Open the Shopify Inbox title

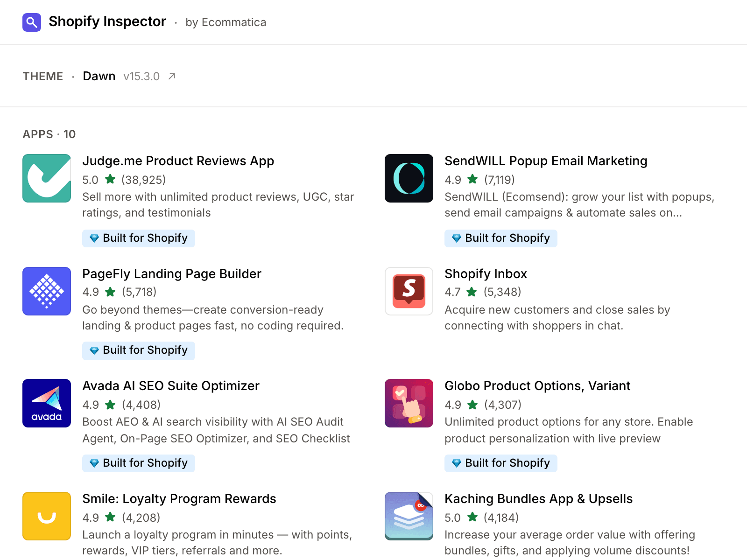tap(486, 274)
